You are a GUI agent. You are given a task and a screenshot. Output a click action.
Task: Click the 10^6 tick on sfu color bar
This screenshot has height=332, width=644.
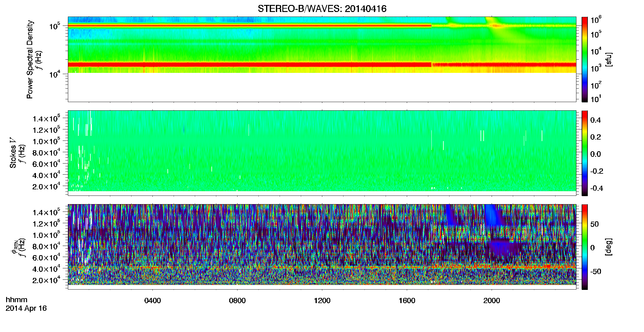(x=596, y=20)
